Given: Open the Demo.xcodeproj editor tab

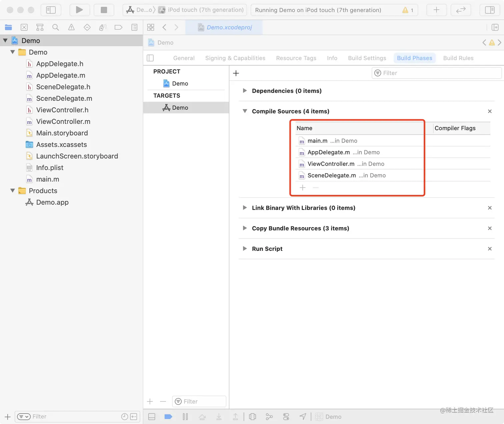Looking at the screenshot, I should click(224, 27).
